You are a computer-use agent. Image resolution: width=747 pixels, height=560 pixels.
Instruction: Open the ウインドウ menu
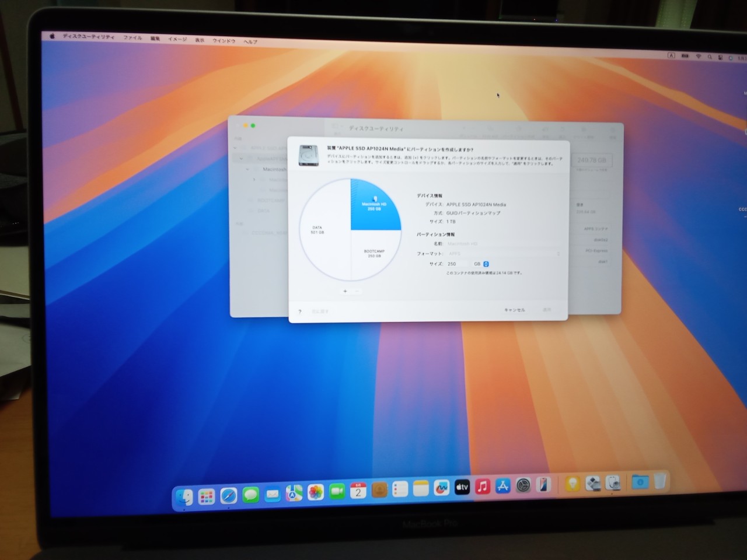point(224,41)
